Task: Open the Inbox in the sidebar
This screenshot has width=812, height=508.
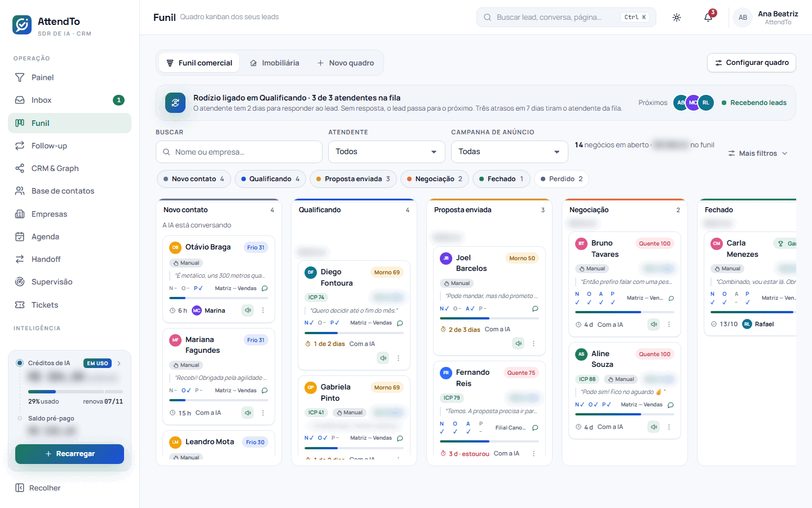Action: 69,100
